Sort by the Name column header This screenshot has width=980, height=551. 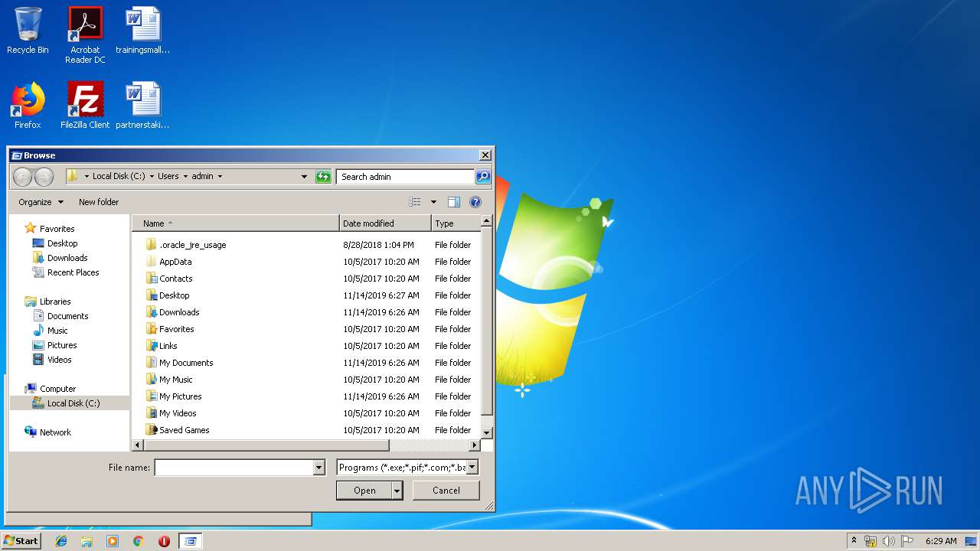pyautogui.click(x=236, y=223)
